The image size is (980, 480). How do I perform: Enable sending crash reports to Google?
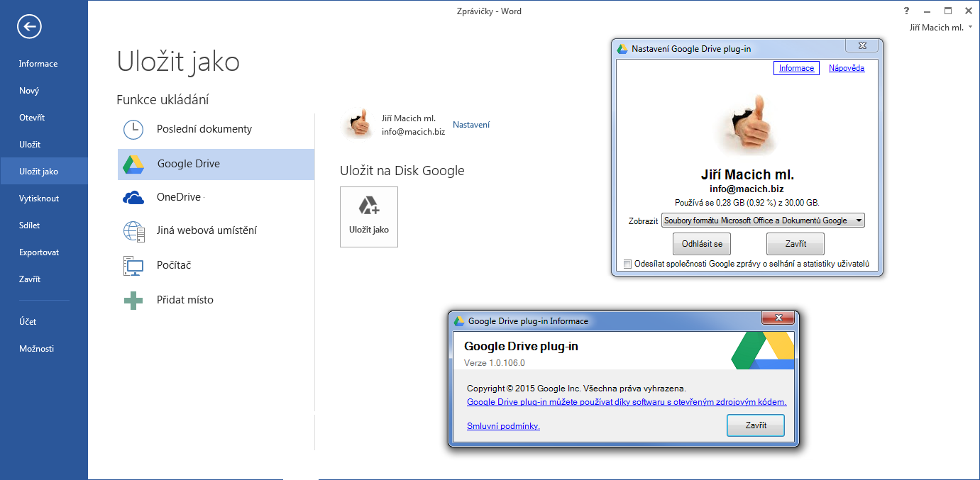[x=627, y=264]
